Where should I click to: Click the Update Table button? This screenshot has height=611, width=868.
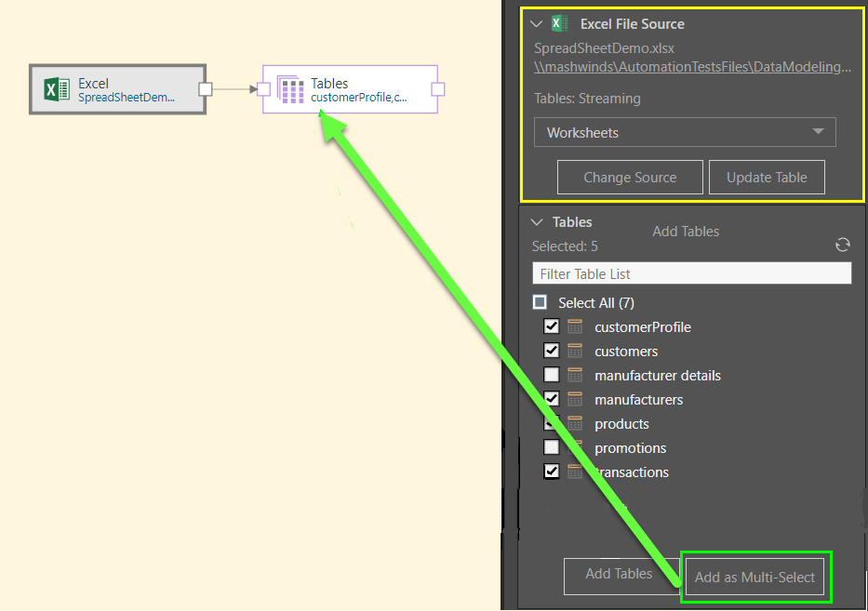(767, 177)
